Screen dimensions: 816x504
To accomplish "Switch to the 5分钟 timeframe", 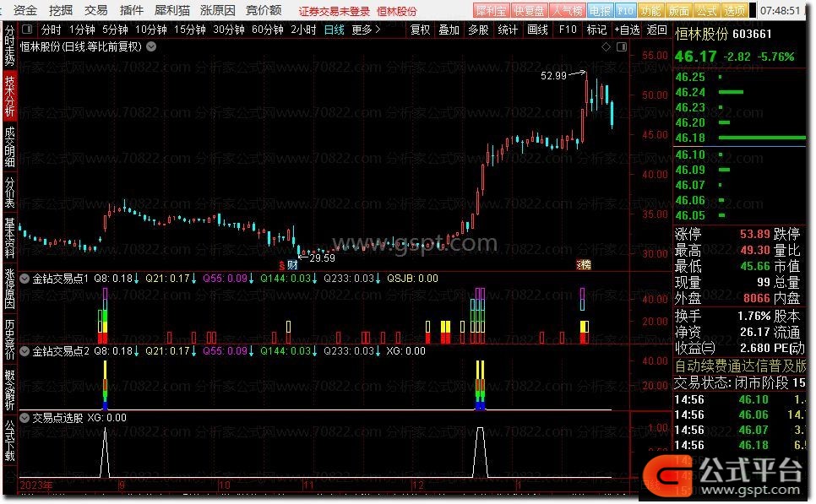I will click(x=115, y=30).
